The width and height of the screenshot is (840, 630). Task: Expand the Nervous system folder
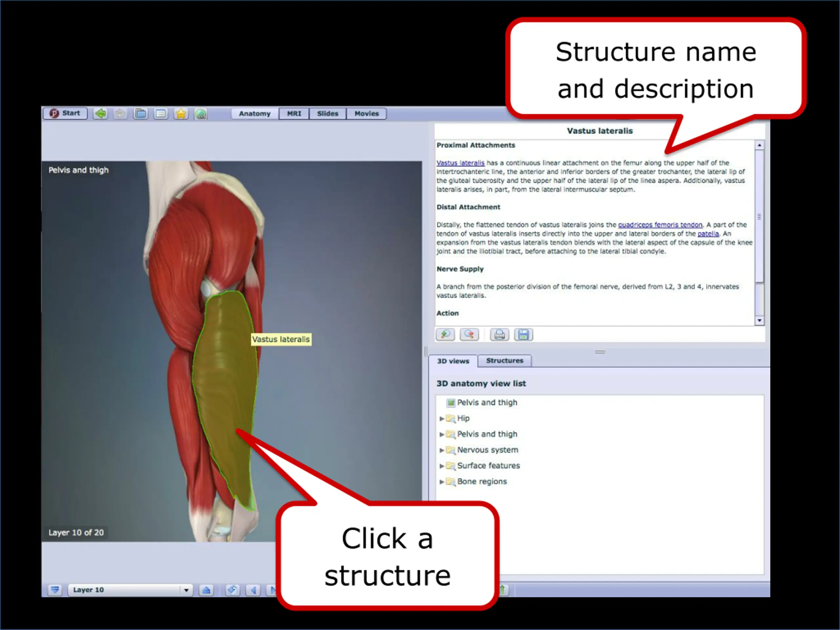click(x=442, y=450)
